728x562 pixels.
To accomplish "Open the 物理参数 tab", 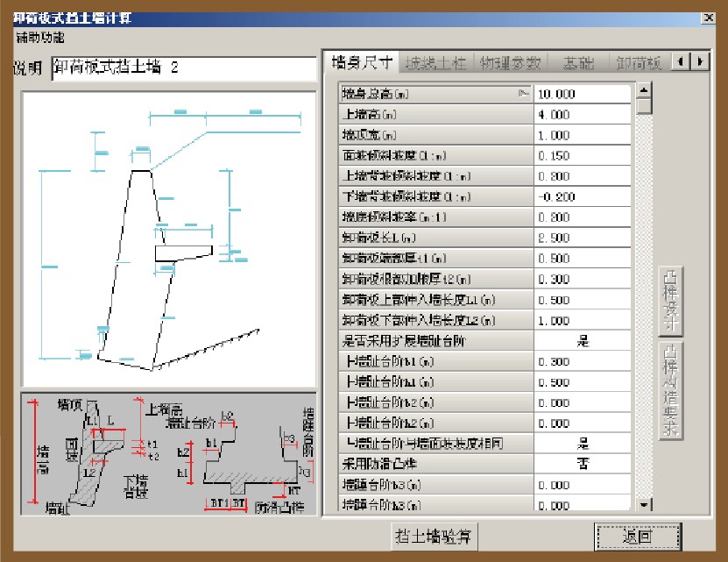I will (510, 63).
